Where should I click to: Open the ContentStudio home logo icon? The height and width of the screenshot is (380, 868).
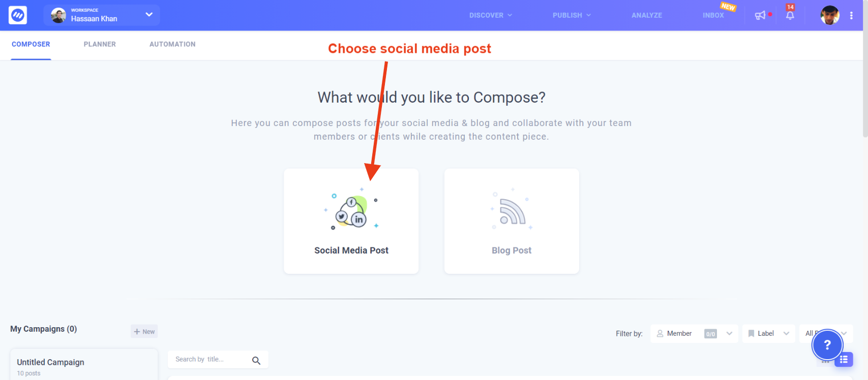[x=17, y=15]
